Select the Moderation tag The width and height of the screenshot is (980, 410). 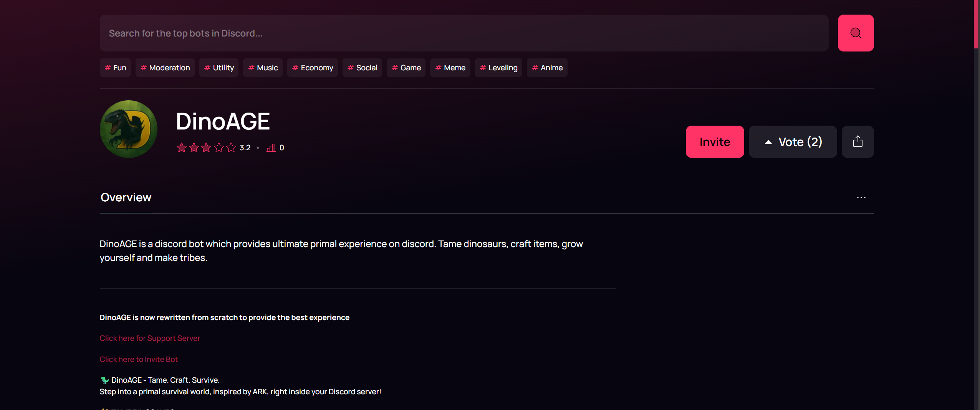(165, 68)
